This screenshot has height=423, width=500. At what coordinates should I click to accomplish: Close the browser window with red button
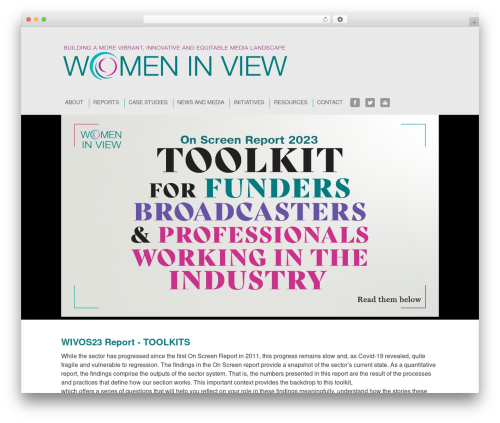[29, 20]
